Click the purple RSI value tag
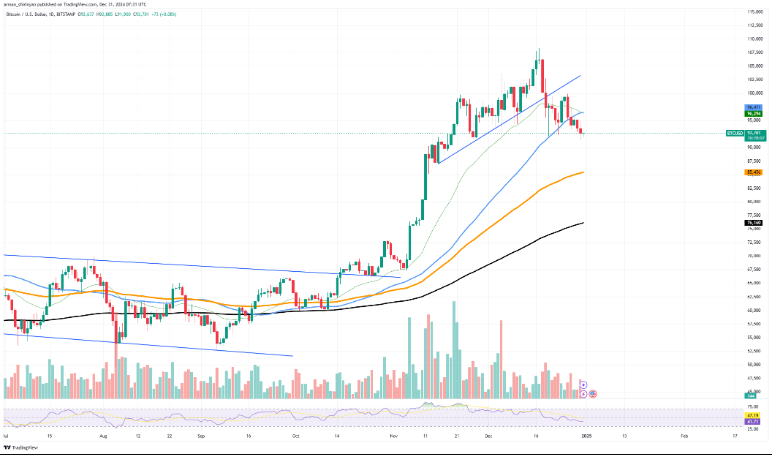 click(x=753, y=422)
